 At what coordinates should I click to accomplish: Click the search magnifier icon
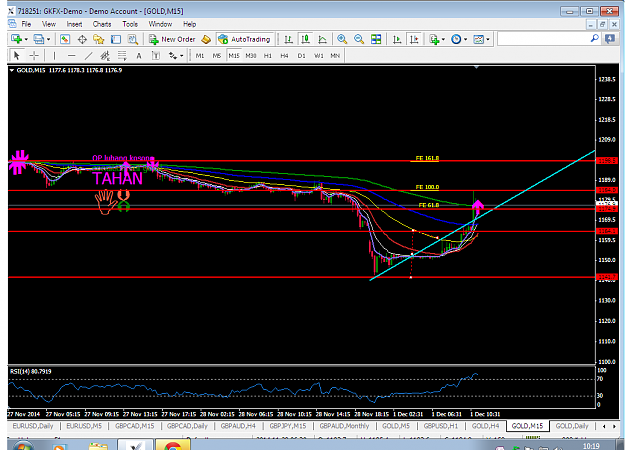tap(594, 39)
